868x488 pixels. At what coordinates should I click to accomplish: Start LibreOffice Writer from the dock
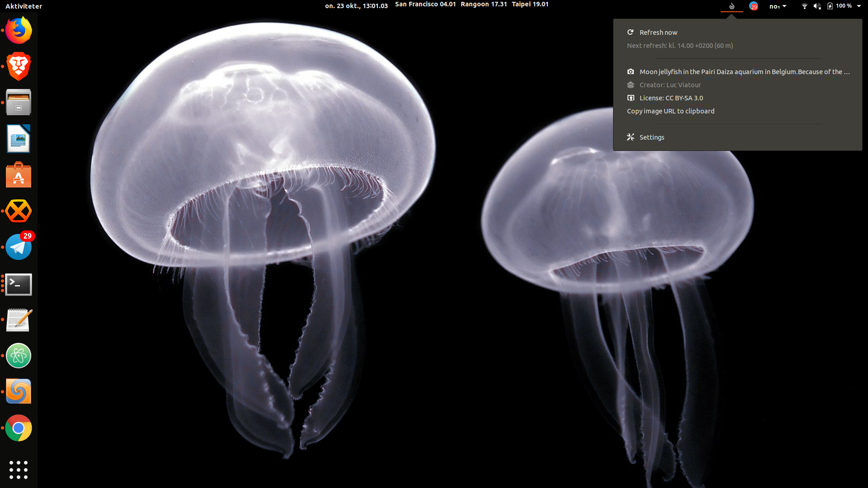(x=18, y=138)
